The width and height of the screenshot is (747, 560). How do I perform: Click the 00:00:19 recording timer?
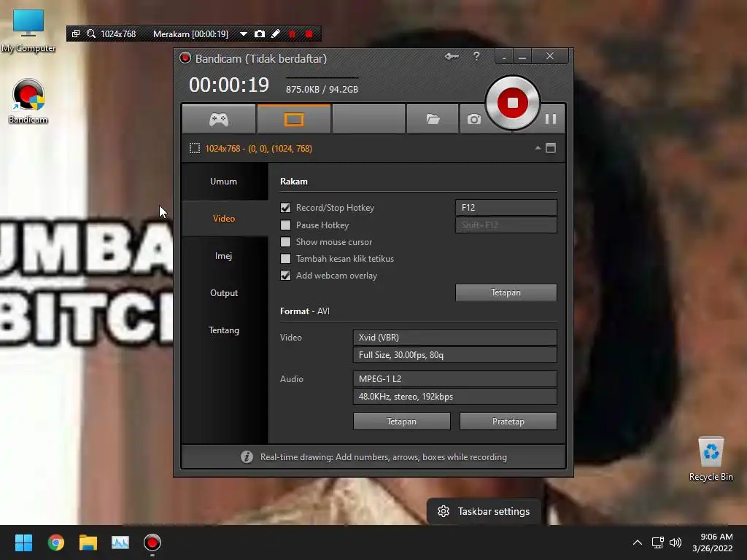tap(229, 85)
